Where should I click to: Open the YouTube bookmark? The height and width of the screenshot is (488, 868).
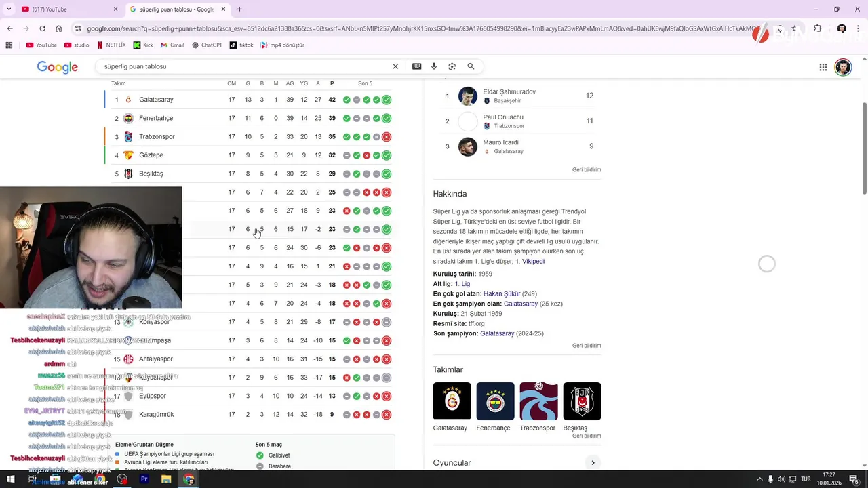41,45
